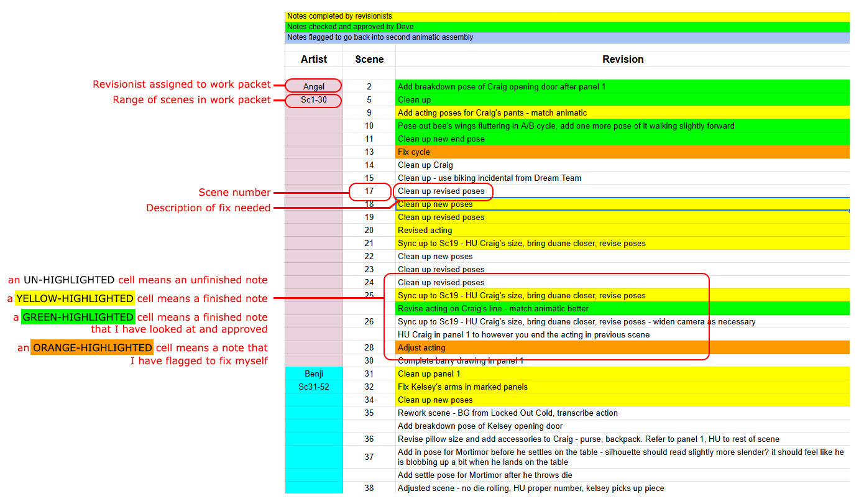864x504 pixels.
Task: Select the biking incidental clean up note
Action: tap(623, 178)
